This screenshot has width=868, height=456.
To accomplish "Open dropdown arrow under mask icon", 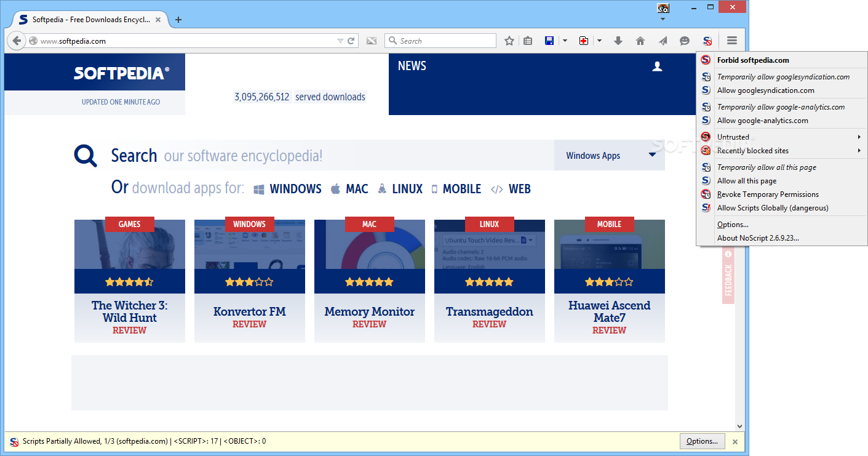I will (x=663, y=19).
